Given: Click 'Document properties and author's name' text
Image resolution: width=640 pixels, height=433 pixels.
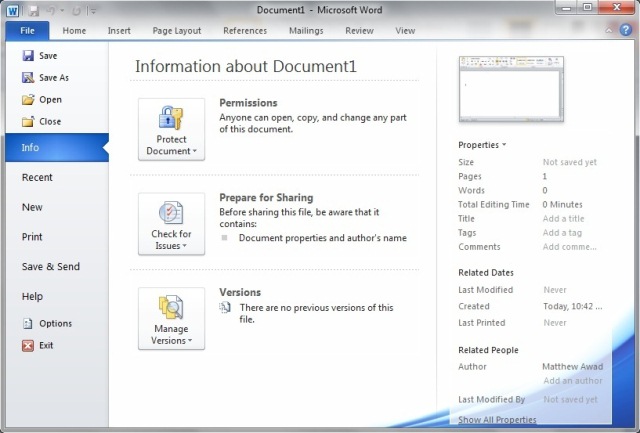Looking at the screenshot, I should click(x=322, y=238).
